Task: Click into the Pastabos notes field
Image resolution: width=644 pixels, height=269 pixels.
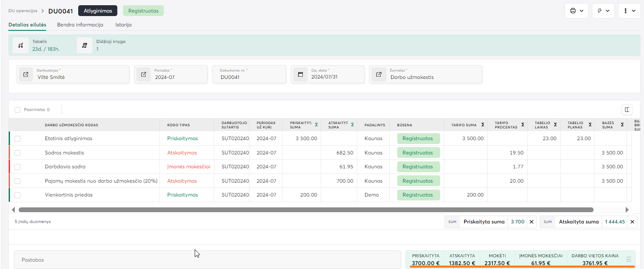Action: pyautogui.click(x=207, y=260)
